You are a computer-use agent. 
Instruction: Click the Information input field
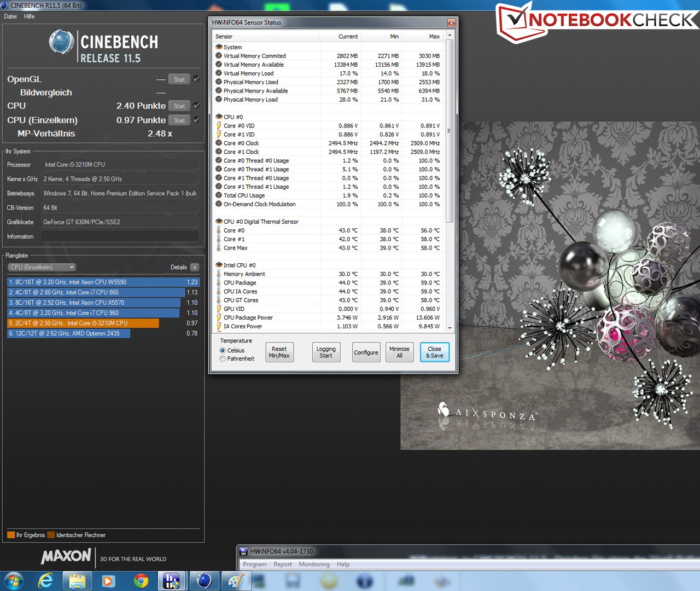click(x=120, y=236)
